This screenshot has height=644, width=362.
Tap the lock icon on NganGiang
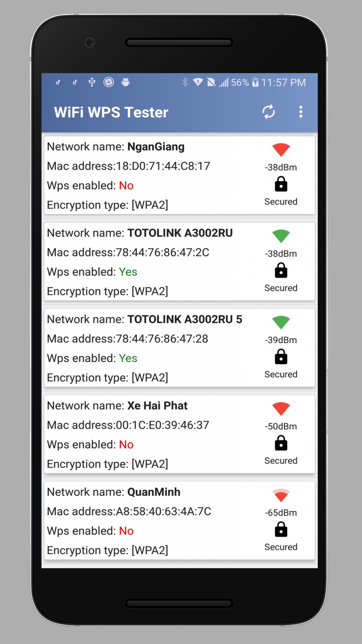click(x=281, y=184)
